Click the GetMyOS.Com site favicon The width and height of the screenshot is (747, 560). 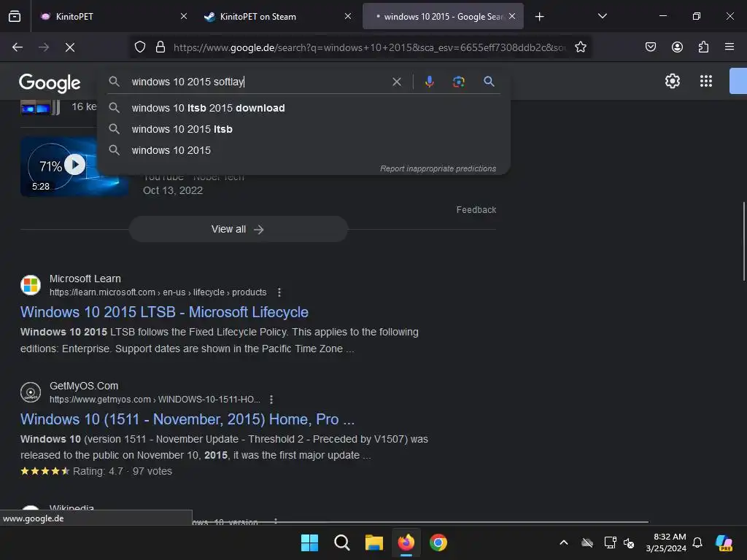coord(31,392)
